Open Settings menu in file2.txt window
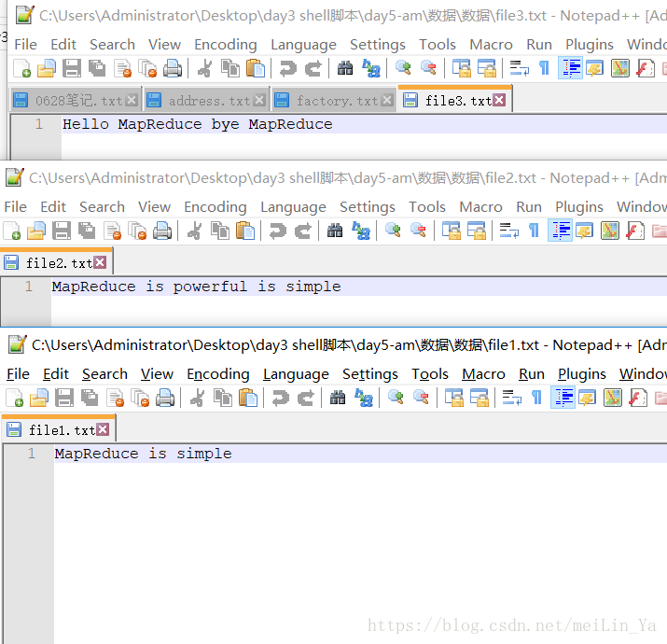This screenshot has width=667, height=644. pyautogui.click(x=368, y=207)
